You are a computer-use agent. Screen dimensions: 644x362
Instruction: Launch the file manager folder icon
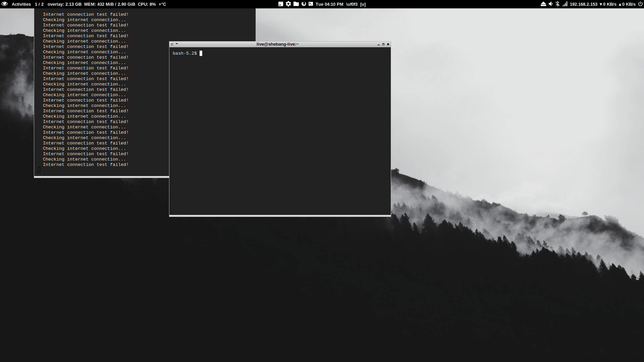296,4
